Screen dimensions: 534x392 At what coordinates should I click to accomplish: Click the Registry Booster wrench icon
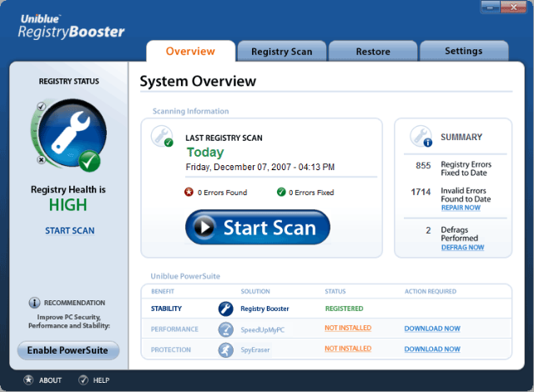pyautogui.click(x=225, y=309)
